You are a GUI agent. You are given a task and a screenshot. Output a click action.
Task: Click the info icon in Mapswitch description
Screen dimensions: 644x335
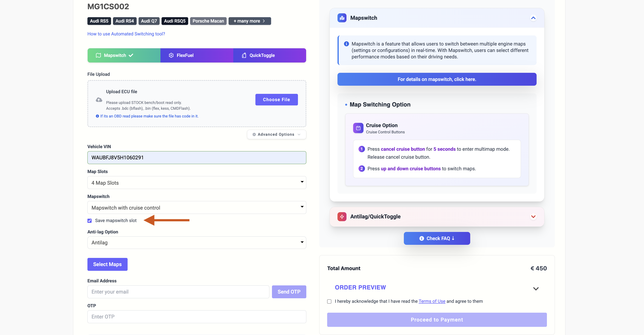(x=346, y=44)
